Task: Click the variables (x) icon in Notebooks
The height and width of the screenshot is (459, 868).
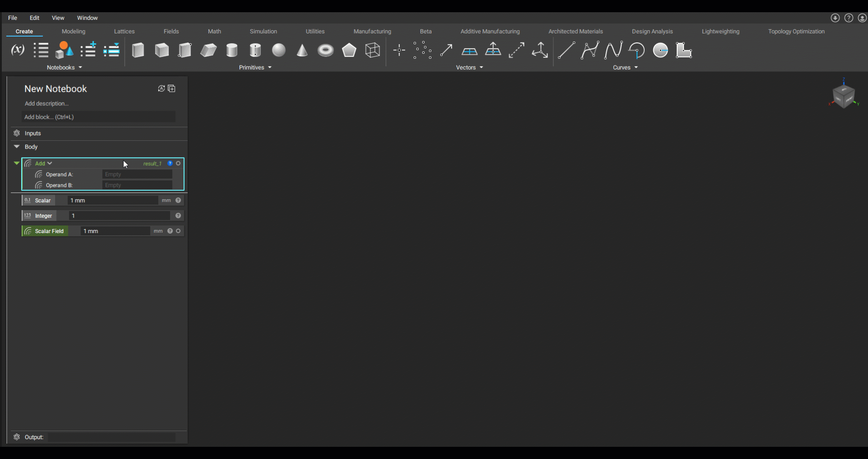Action: (18, 50)
